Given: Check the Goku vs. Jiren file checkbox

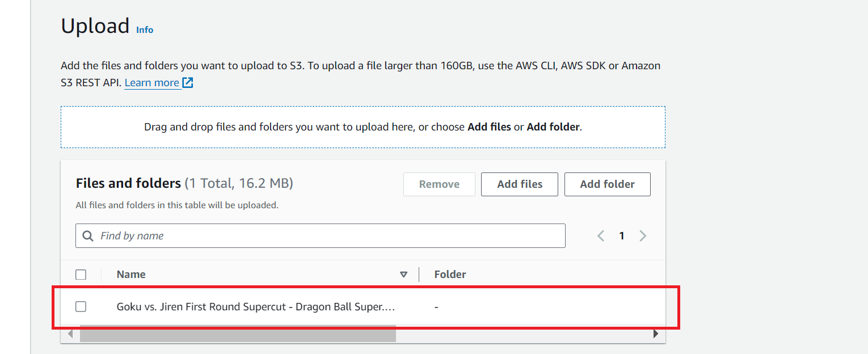Looking at the screenshot, I should tap(81, 307).
